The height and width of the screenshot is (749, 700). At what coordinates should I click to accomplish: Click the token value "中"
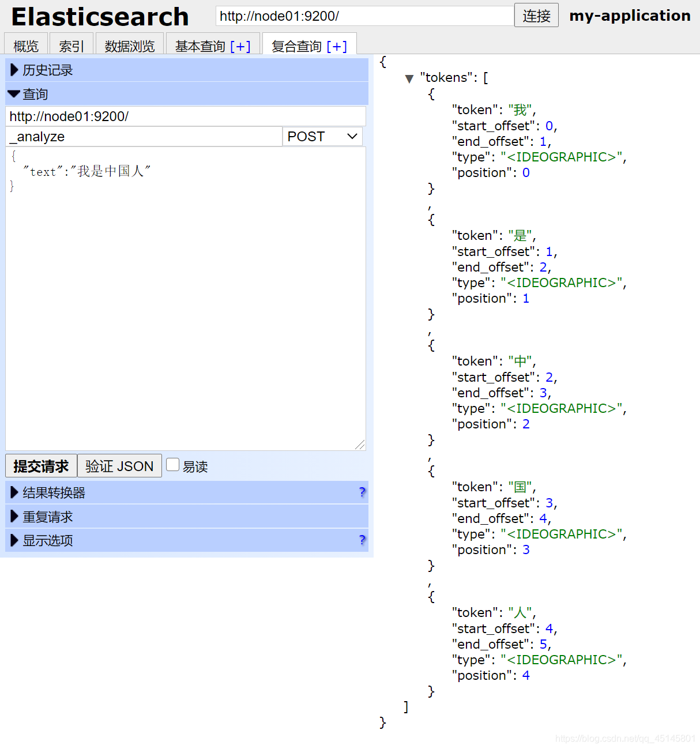click(x=520, y=361)
